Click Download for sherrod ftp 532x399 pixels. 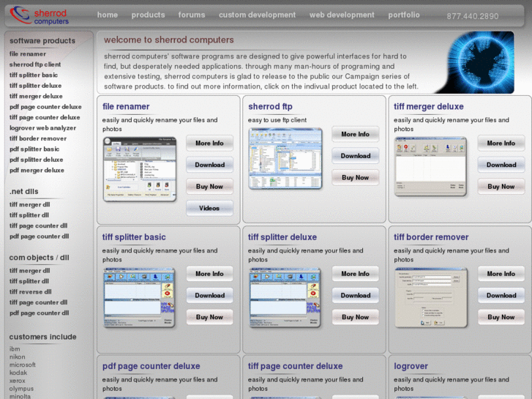355,156
